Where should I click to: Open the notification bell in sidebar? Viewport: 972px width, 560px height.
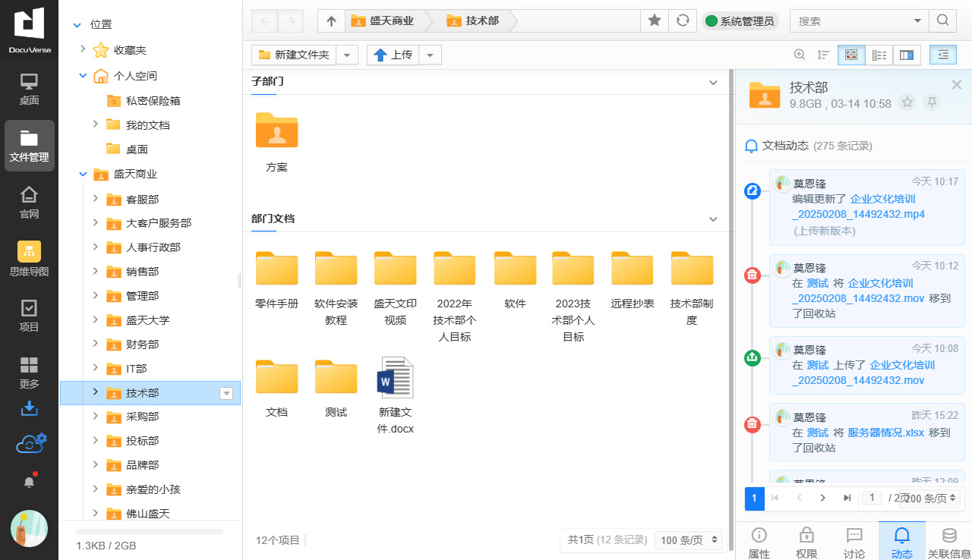coord(29,482)
